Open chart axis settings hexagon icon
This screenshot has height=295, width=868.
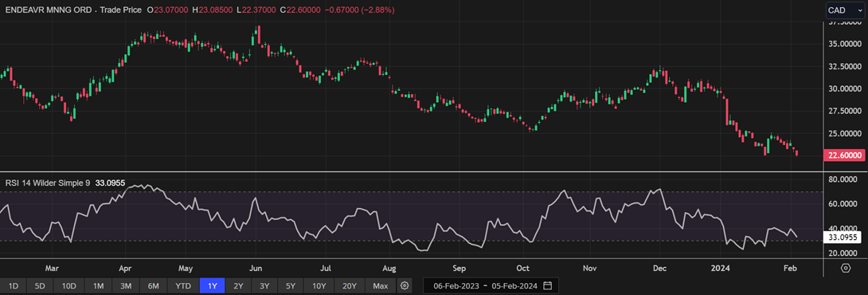845,268
